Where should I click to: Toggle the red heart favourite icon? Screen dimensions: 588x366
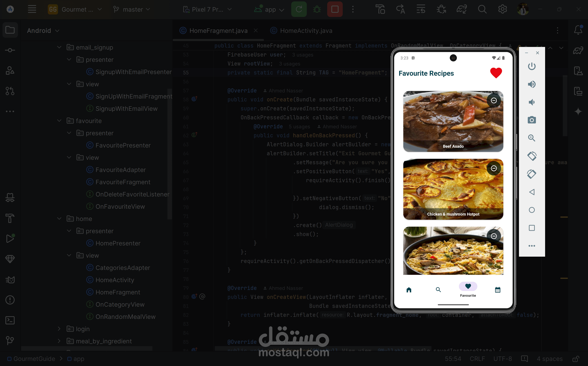click(496, 73)
